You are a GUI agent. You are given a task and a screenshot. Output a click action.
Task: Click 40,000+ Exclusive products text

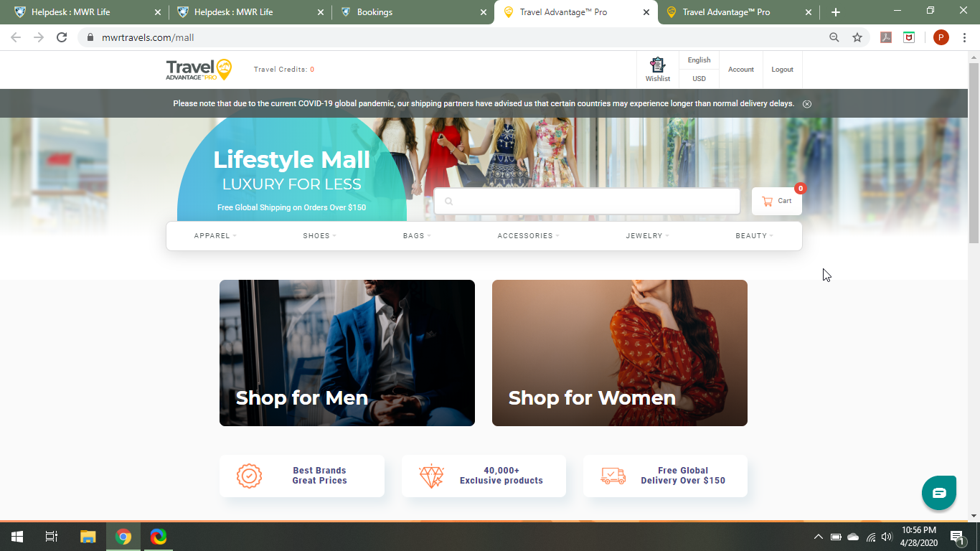click(x=501, y=476)
